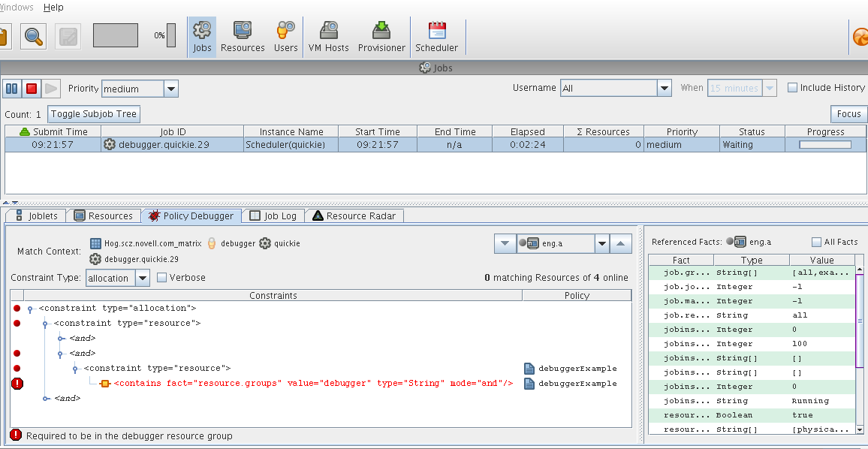Click scrollbar down arrow in facts table
This screenshot has height=449, width=868.
859,429
